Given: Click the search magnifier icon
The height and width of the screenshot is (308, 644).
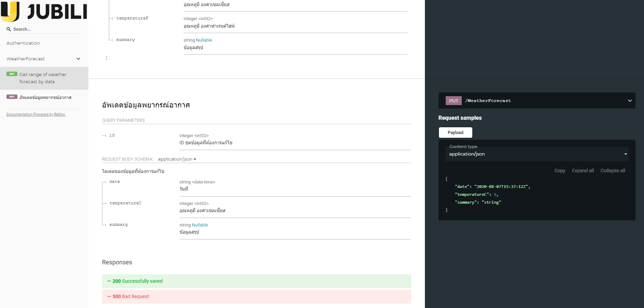Looking at the screenshot, I should 9,29.
